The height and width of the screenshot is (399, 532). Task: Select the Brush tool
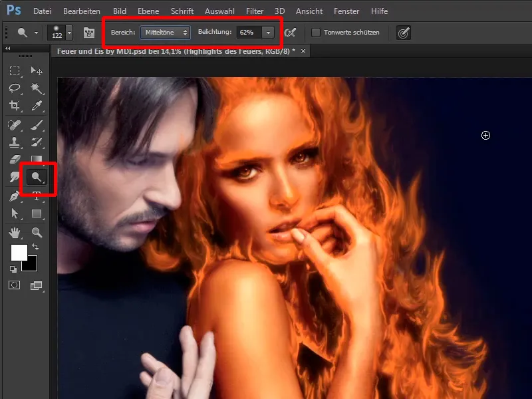point(37,125)
